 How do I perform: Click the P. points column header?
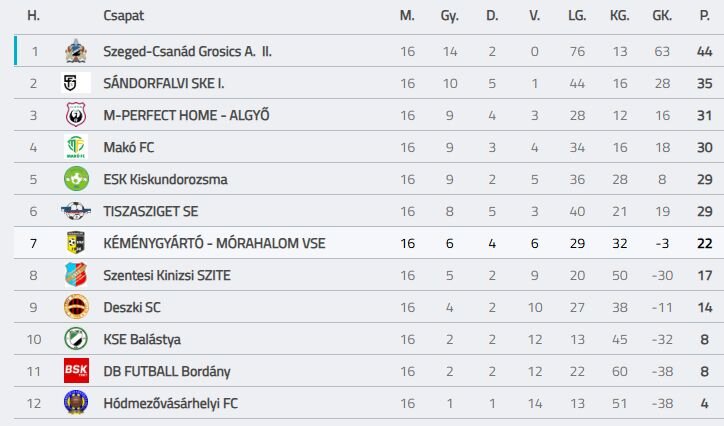pyautogui.click(x=705, y=15)
